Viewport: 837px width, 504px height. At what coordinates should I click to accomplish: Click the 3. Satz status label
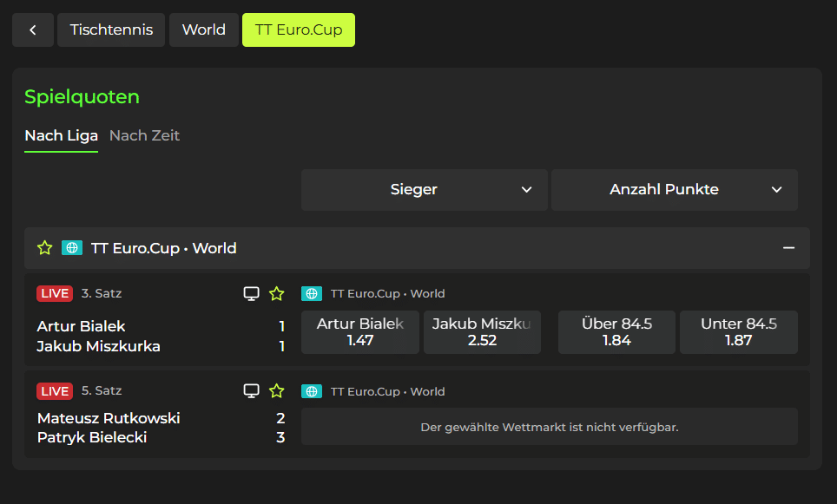pos(102,293)
